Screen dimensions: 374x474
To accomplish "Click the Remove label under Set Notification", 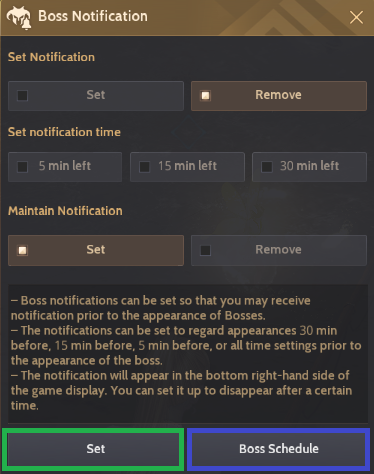I will click(x=278, y=95).
